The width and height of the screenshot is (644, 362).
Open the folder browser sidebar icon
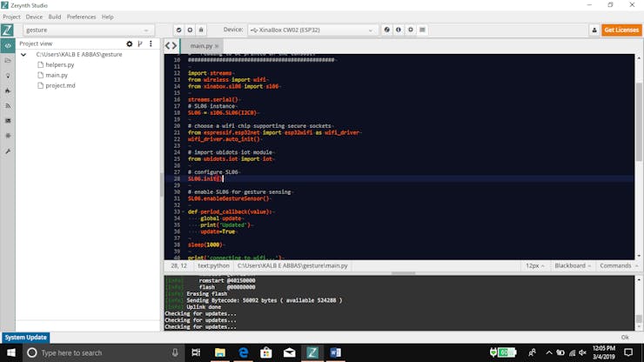pos(7,60)
